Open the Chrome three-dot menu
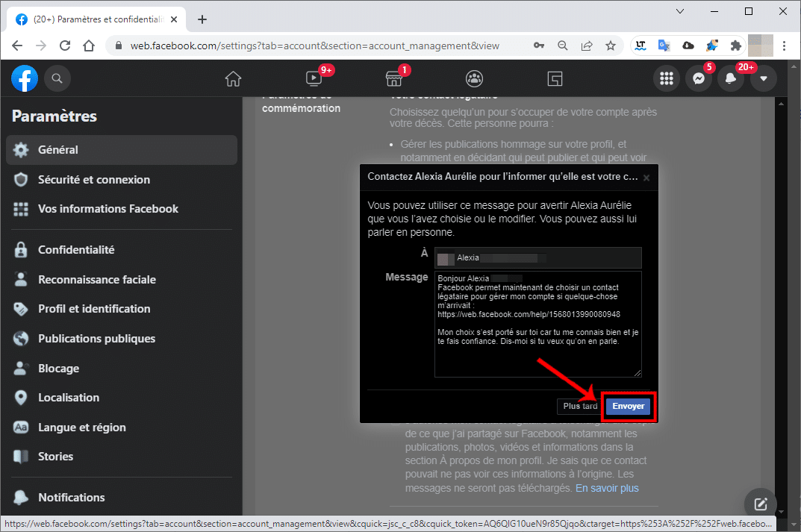 pyautogui.click(x=784, y=46)
